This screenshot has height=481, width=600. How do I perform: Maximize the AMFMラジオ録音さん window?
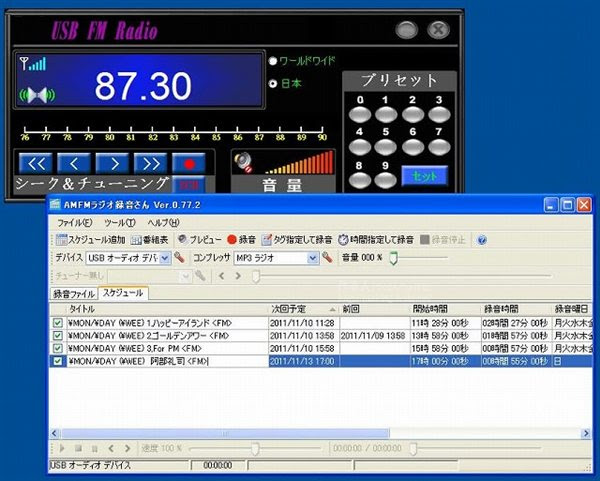567,205
